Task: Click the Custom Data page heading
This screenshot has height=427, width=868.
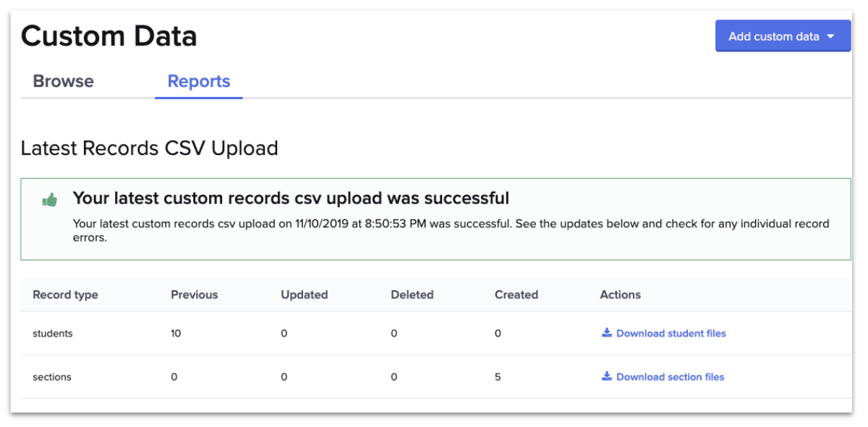Action: [x=109, y=35]
